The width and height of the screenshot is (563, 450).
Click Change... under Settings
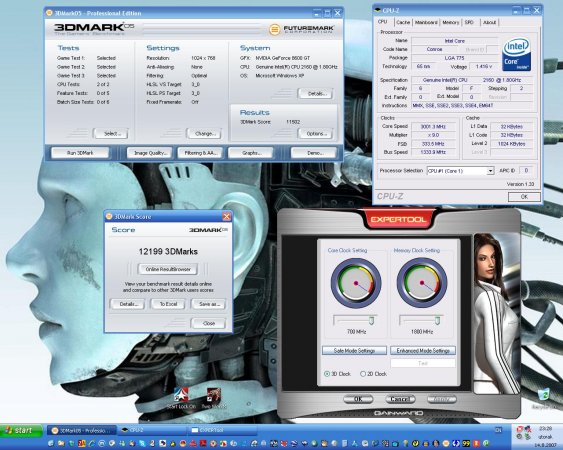[x=204, y=134]
